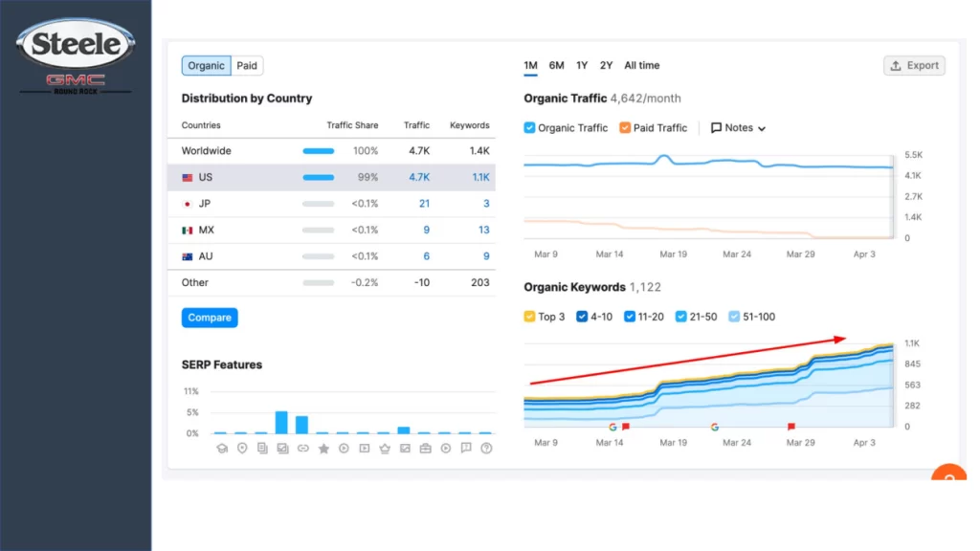Click the Compare button

(x=210, y=318)
